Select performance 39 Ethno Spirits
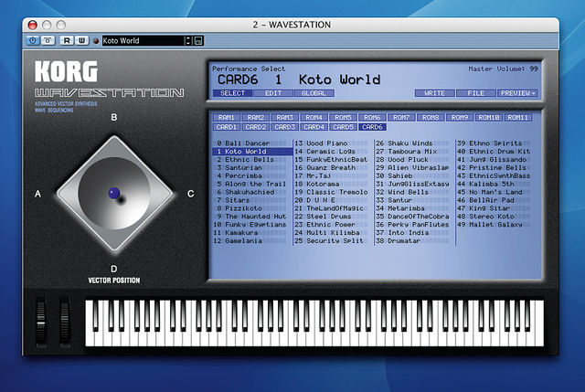 496,143
